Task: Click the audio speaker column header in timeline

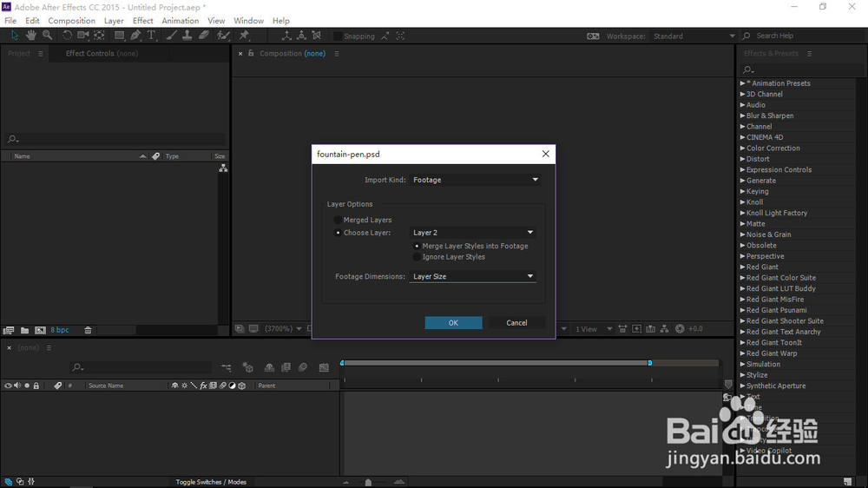Action: point(17,386)
